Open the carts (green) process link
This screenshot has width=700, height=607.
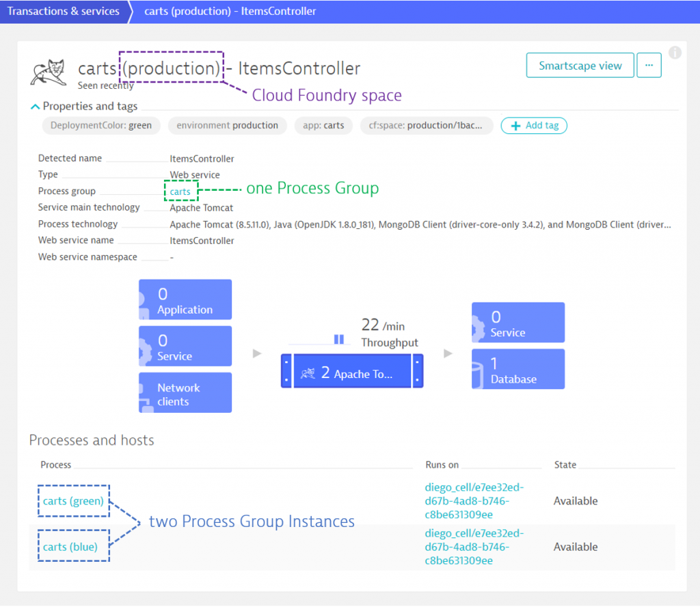click(73, 501)
